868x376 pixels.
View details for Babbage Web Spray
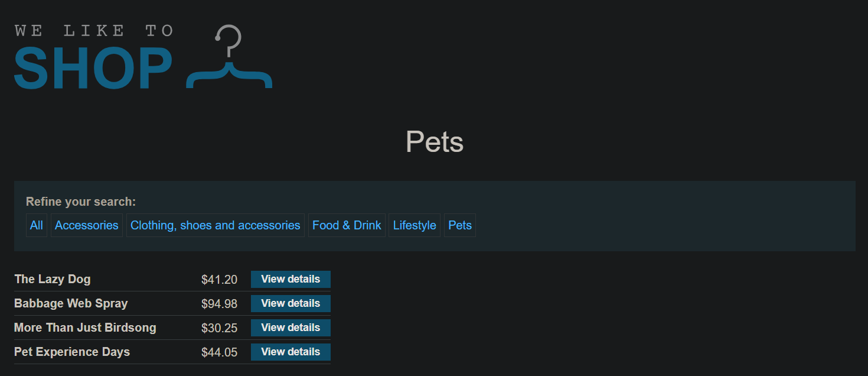coord(291,303)
